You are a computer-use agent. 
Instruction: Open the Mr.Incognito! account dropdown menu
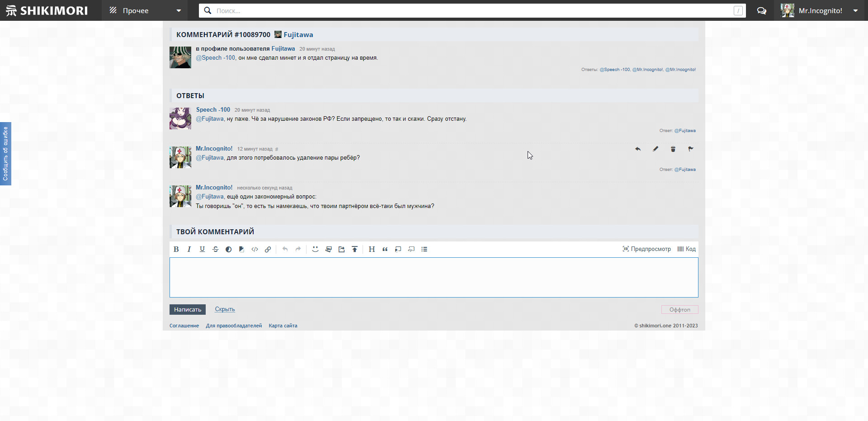point(820,10)
